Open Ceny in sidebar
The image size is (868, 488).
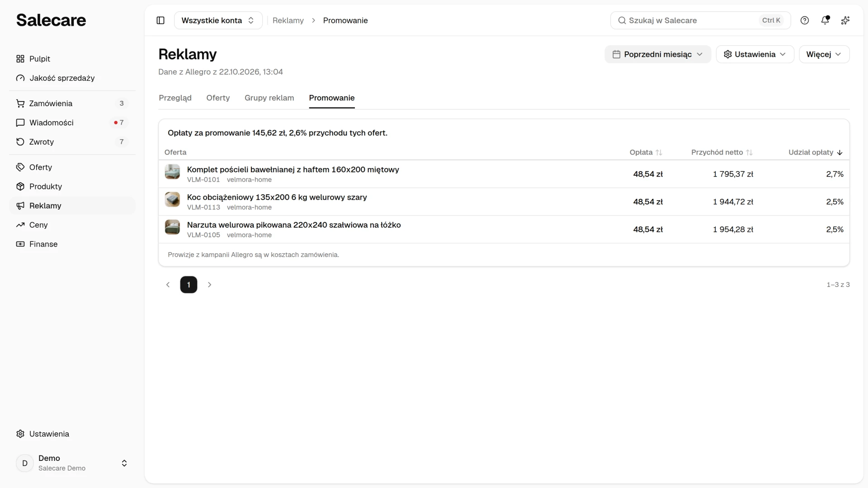click(x=72, y=225)
